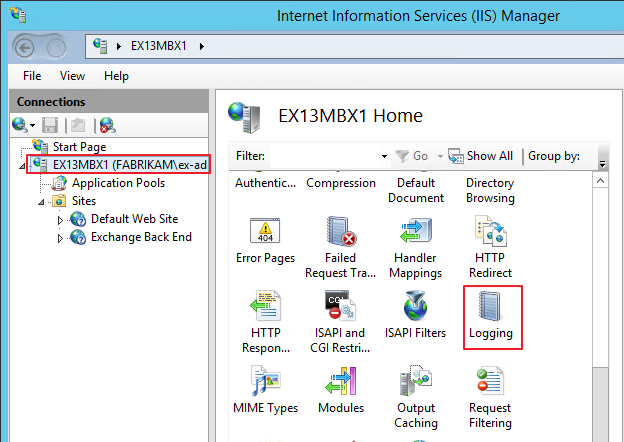This screenshot has height=442, width=624.
Task: Select the Exchange Back End label
Action: 141,237
